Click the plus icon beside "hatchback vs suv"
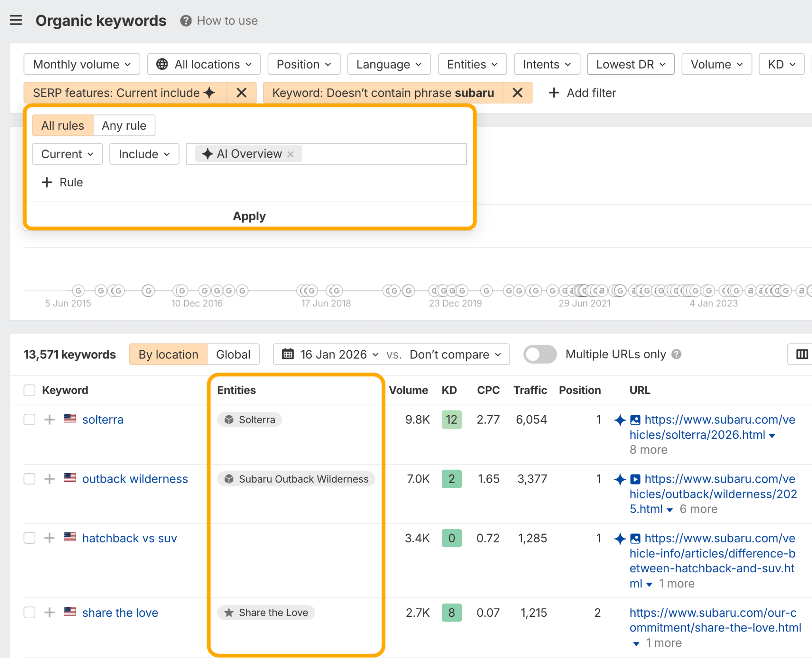812x658 pixels. pos(49,538)
